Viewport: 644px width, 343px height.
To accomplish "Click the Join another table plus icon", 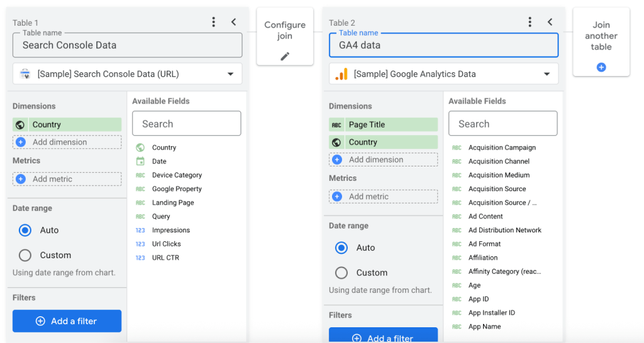I will [601, 67].
